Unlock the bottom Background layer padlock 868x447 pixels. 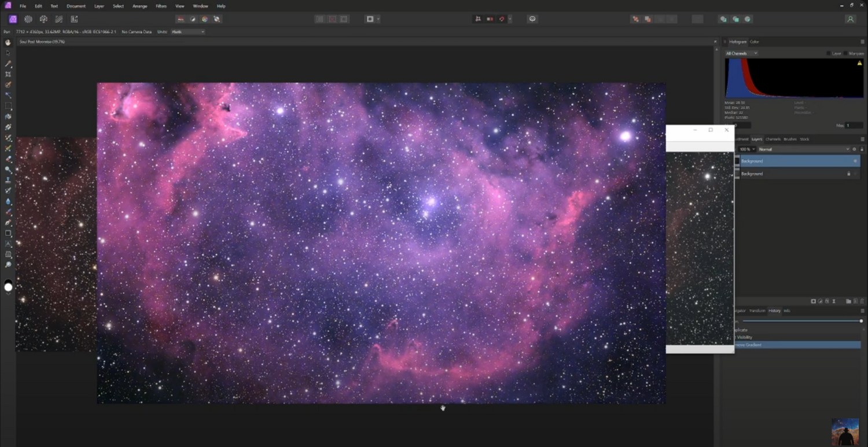[x=849, y=173]
